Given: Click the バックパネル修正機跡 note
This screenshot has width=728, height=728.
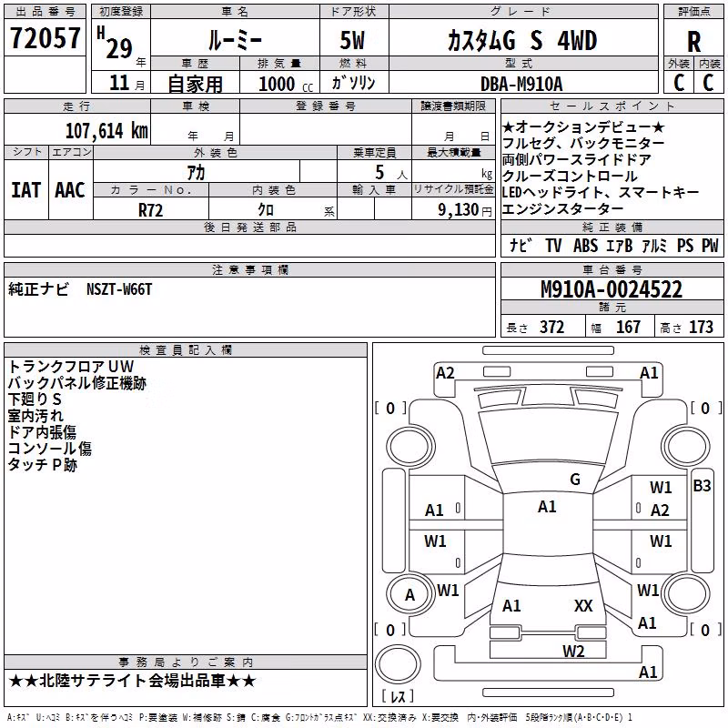Looking at the screenshot, I should [x=77, y=383].
